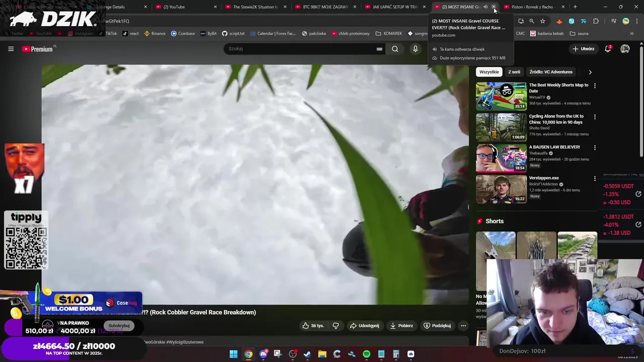Open the YouTube guide hamburger menu
Image resolution: width=644 pixels, height=362 pixels.
click(x=11, y=49)
